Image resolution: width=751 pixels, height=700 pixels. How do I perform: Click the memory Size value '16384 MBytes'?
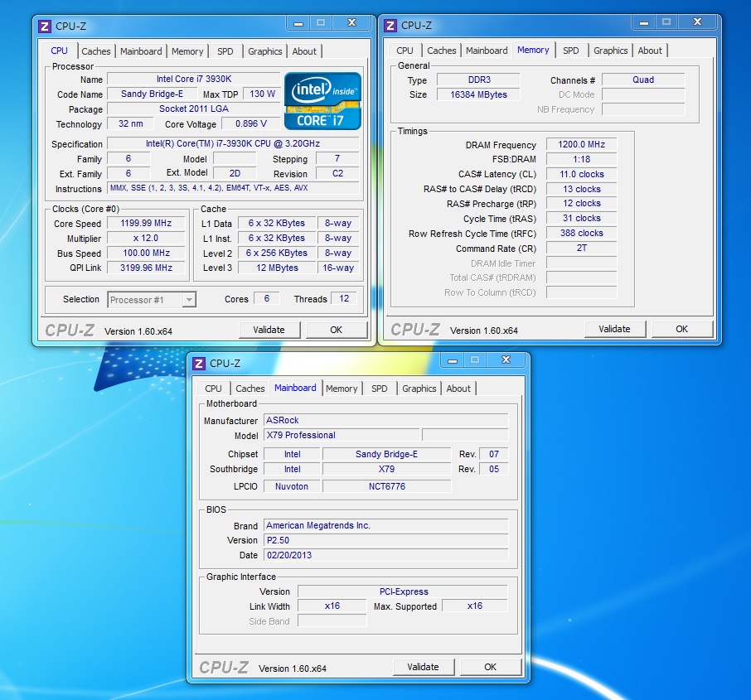479,94
